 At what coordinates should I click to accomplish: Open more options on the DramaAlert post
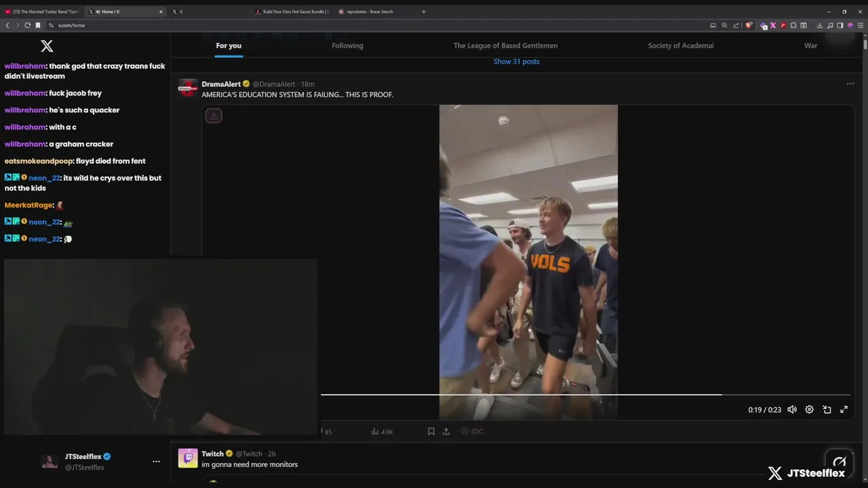850,84
